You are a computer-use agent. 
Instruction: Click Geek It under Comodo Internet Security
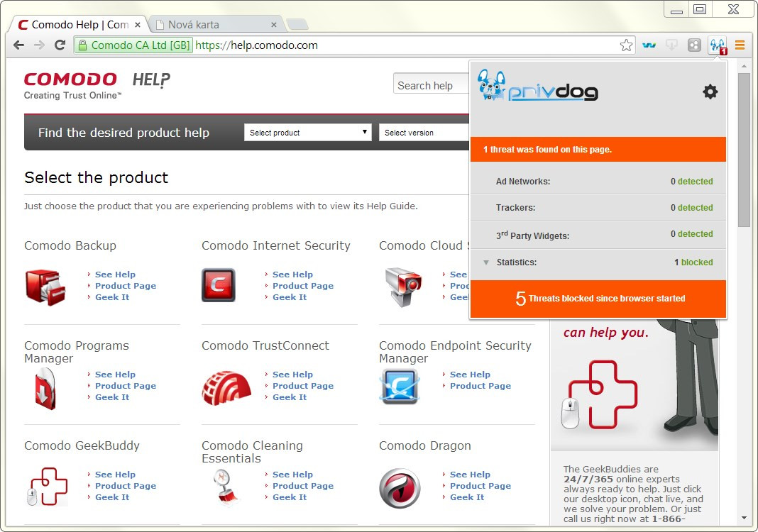click(x=290, y=297)
